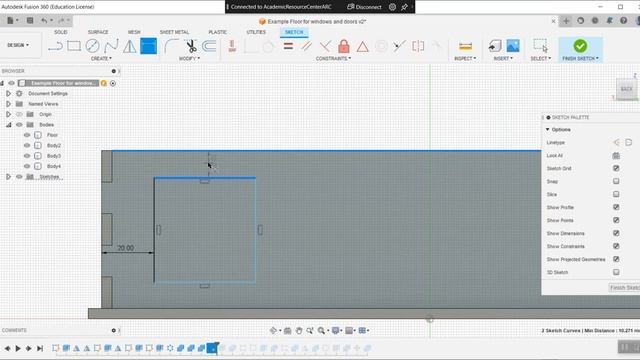The image size is (640, 360).
Task: Open the Design workspace dropdown
Action: pos(18,45)
